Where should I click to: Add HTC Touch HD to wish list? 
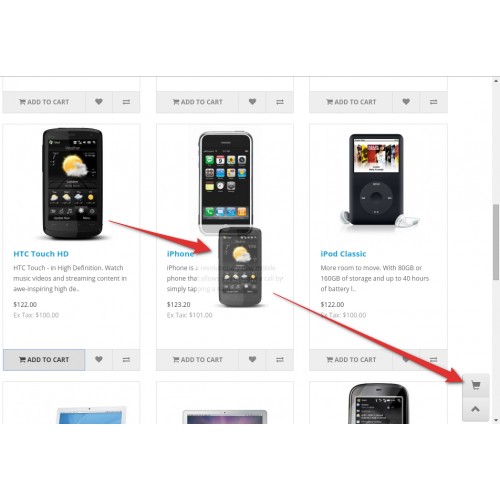coord(99,360)
